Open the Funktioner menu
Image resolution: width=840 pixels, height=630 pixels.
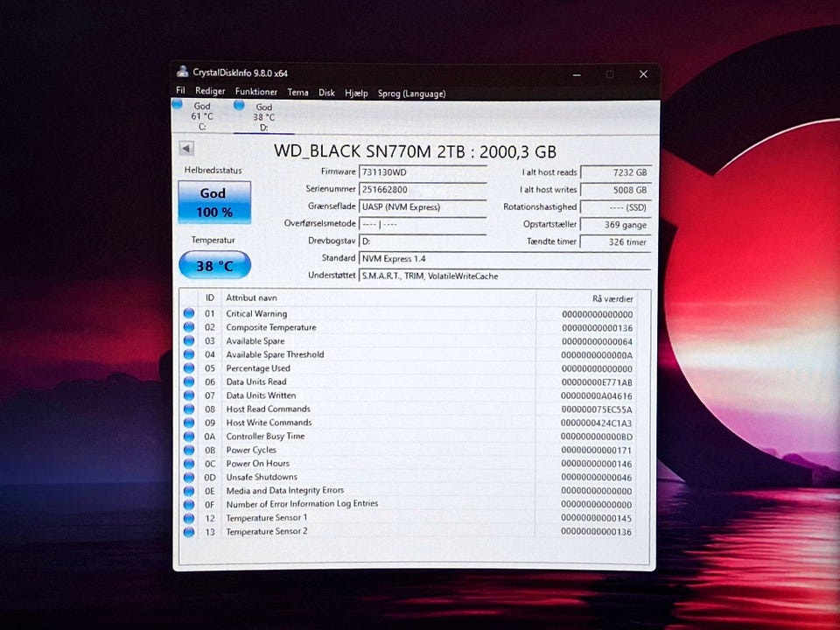coord(256,92)
